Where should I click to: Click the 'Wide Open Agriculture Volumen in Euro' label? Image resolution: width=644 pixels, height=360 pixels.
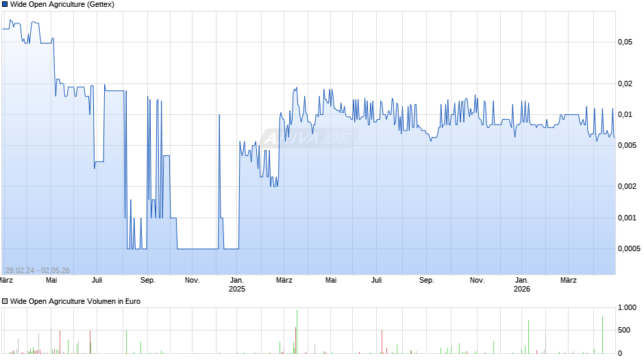pos(75,301)
